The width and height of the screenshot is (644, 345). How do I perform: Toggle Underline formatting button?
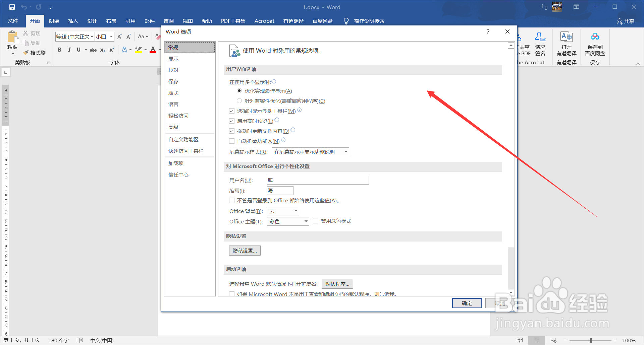click(78, 50)
